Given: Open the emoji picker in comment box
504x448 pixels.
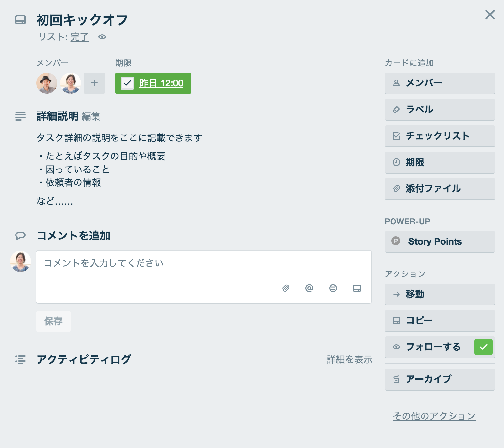Looking at the screenshot, I should (x=333, y=288).
